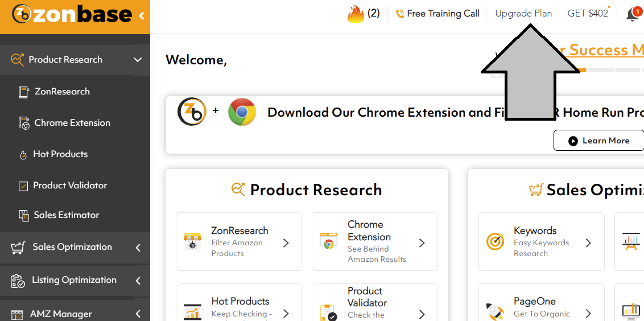Click the Product Validator card title
Image resolution: width=644 pixels, height=321 pixels.
367,297
